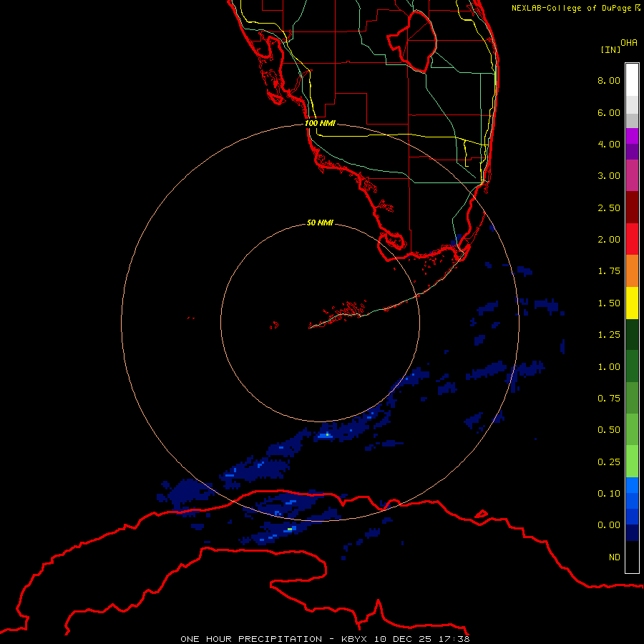
Task: Click the 6.00 legend value label
Action: [609, 112]
